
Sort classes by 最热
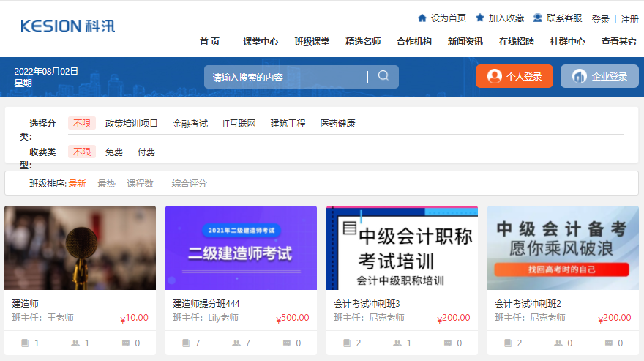pos(106,183)
